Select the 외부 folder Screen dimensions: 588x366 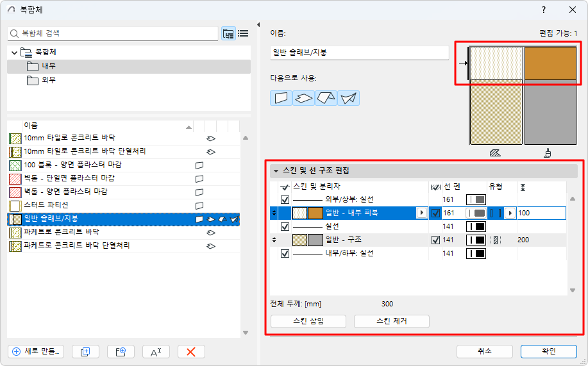point(129,80)
